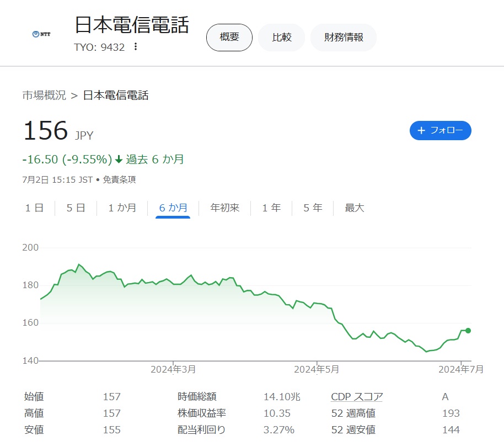Click the TYO: 9432 ticker text
The height and width of the screenshot is (446, 504).
pyautogui.click(x=99, y=47)
